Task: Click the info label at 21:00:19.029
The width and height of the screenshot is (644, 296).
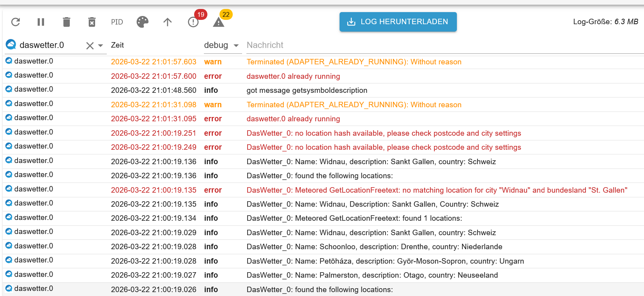Action: click(211, 233)
